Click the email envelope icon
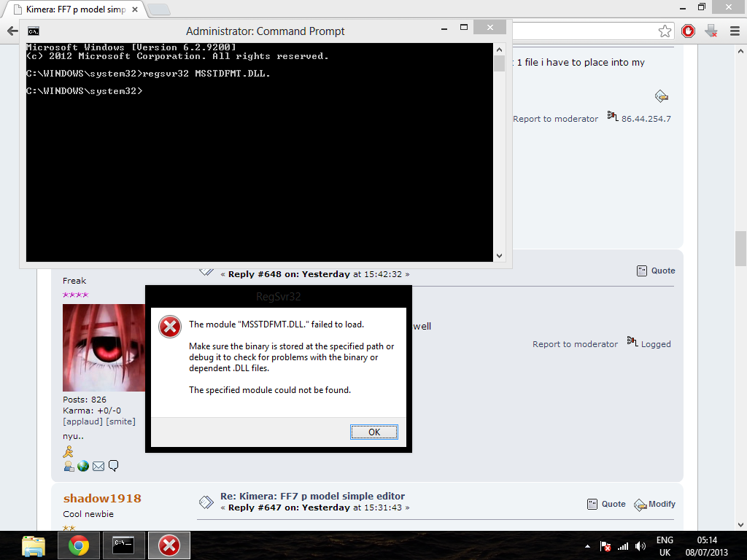 (98, 466)
